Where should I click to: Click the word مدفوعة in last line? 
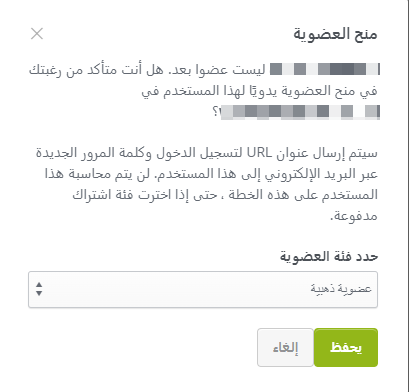[x=354, y=216]
